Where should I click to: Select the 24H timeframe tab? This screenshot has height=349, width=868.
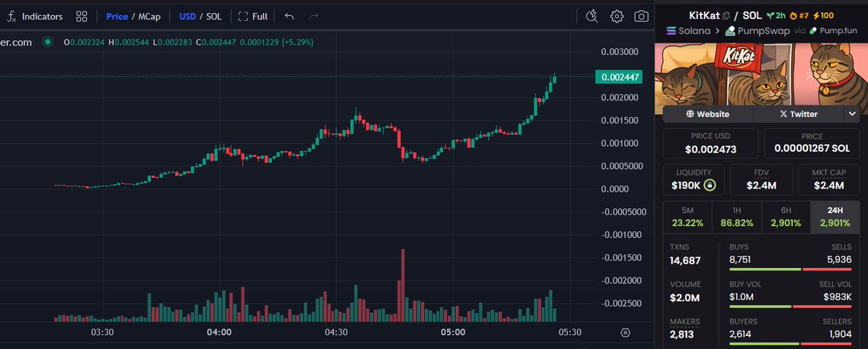point(835,216)
